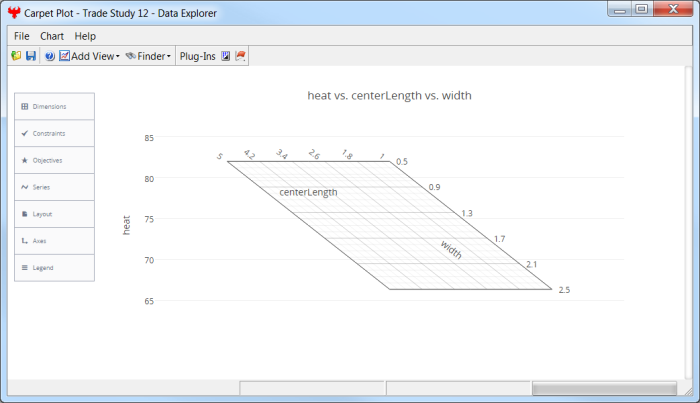Click the Add View chart icon
This screenshot has height=403, width=700.
[x=64, y=56]
